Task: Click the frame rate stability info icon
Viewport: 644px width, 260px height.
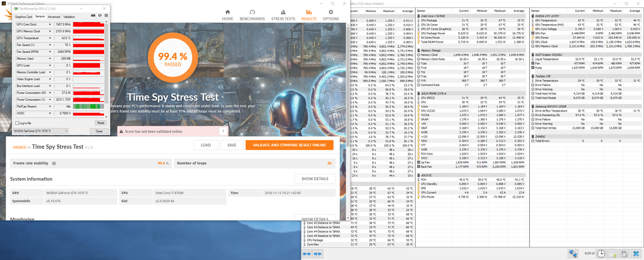Action: 54,163
